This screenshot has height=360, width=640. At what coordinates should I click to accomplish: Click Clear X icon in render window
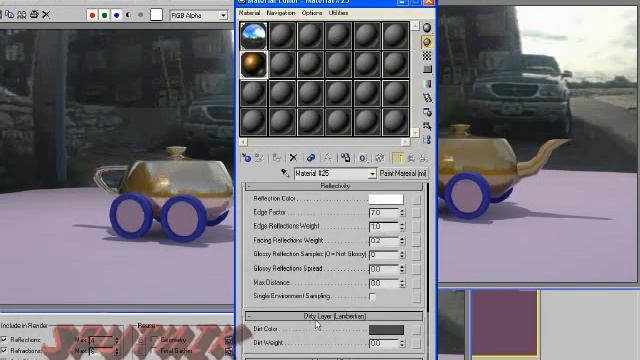pyautogui.click(x=46, y=15)
